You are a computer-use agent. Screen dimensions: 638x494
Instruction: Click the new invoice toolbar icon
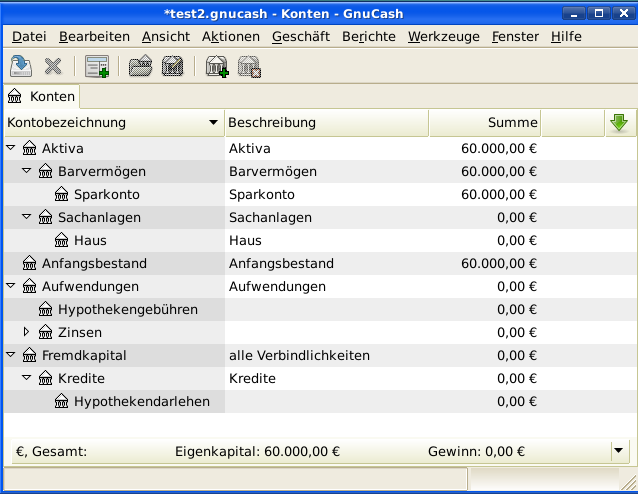coord(97,67)
